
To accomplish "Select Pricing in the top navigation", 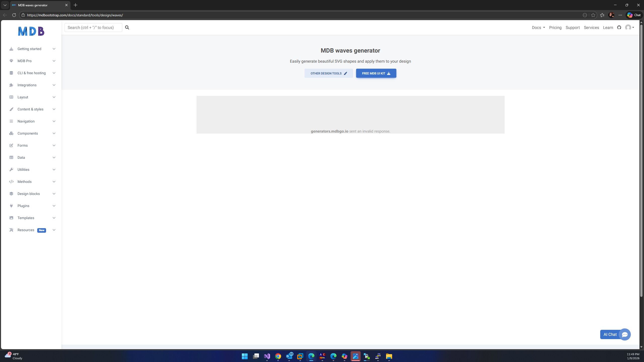I will click(x=555, y=27).
